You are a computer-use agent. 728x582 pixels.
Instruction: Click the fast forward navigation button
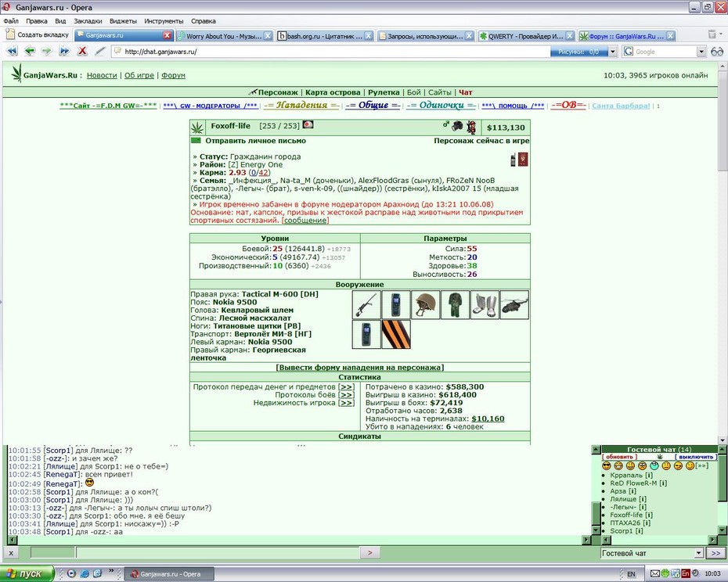click(x=64, y=51)
